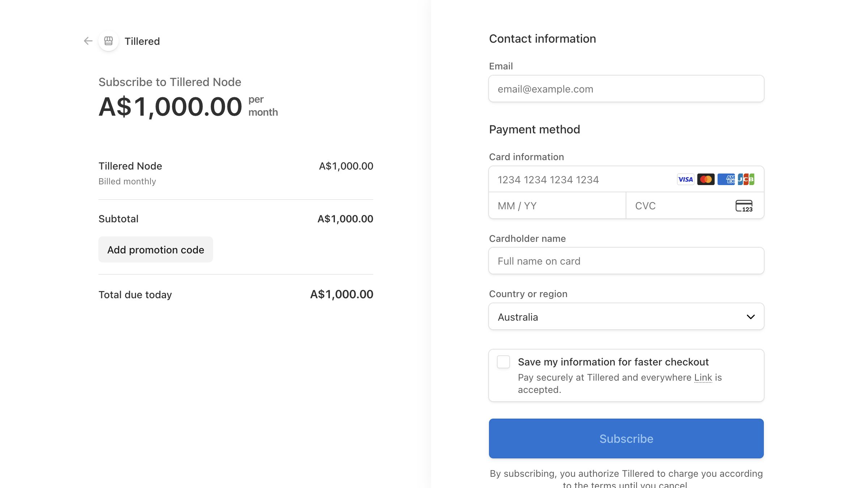The height and width of the screenshot is (488, 868).
Task: Select the Payment method section heading
Action: click(x=535, y=129)
